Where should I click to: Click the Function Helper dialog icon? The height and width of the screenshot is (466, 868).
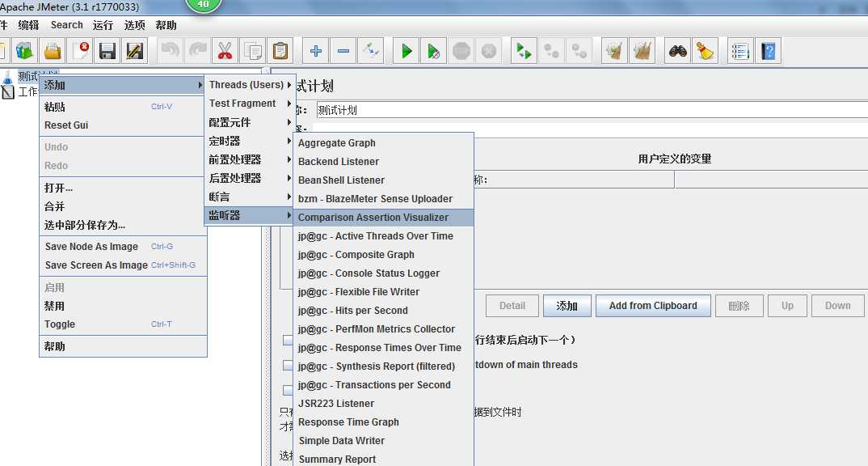pos(740,51)
